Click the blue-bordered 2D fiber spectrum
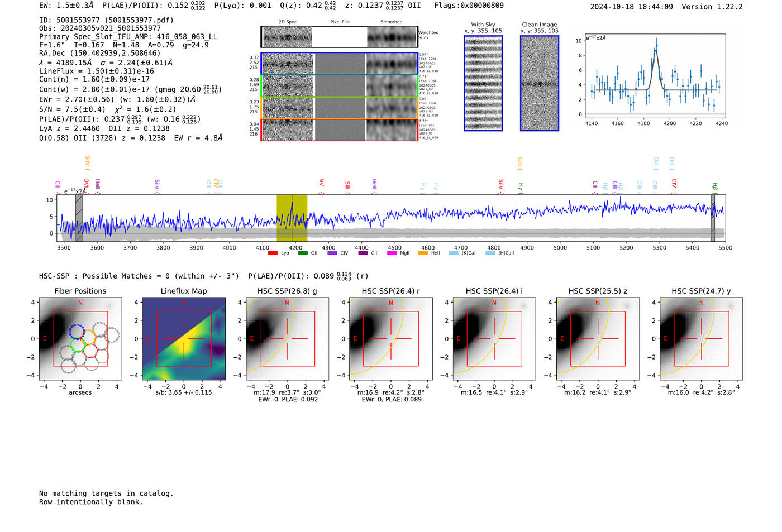 click(340, 64)
